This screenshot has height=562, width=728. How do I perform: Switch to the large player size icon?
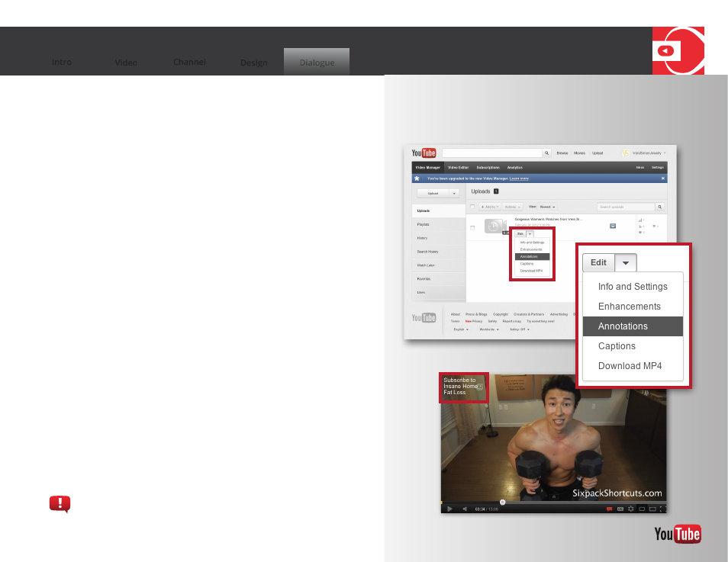point(652,509)
